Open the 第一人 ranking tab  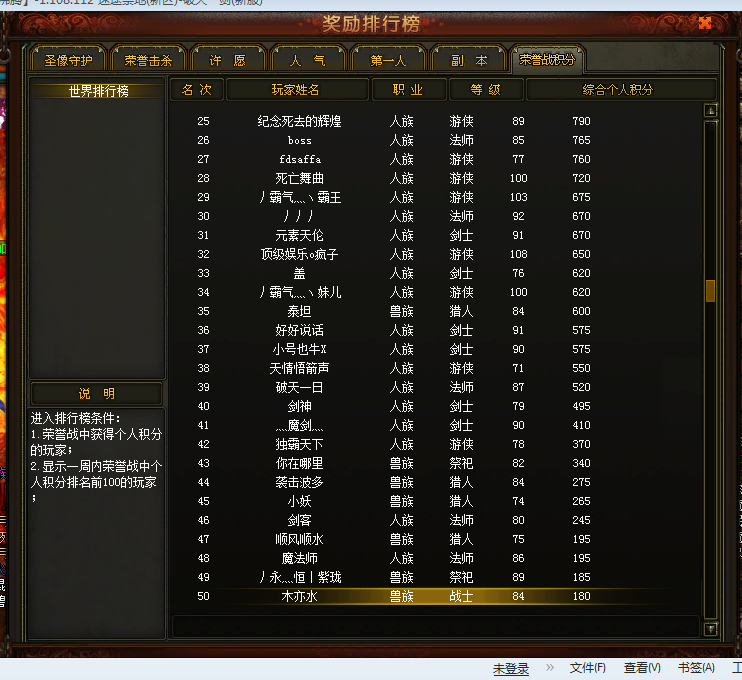click(x=389, y=60)
